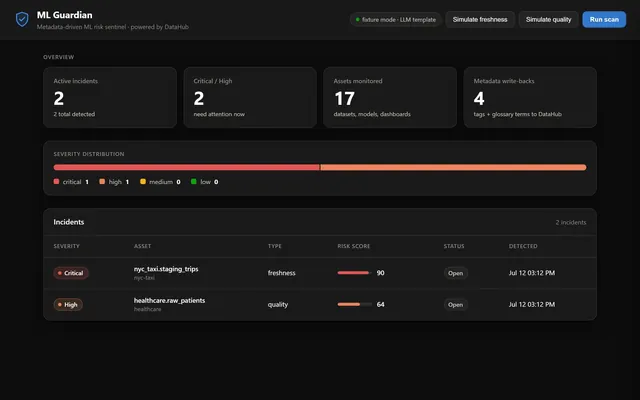
Task: Open the Critical / High card
Action: pos(250,97)
